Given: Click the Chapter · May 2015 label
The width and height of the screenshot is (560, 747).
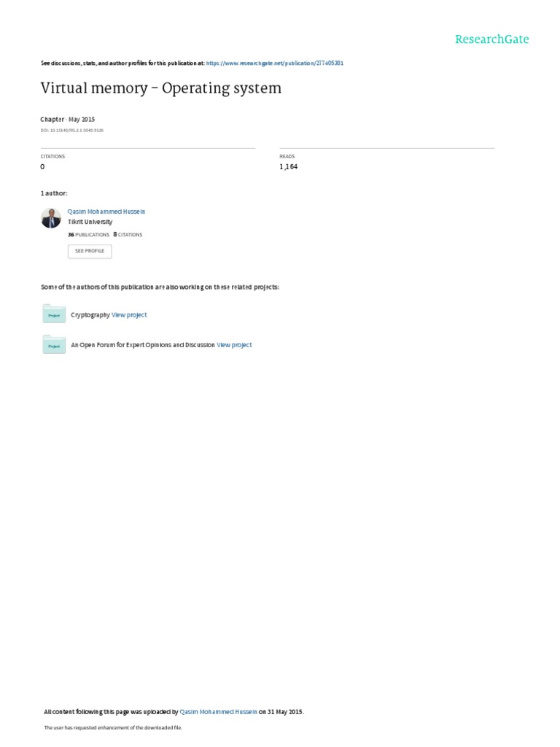Looking at the screenshot, I should 68,120.
